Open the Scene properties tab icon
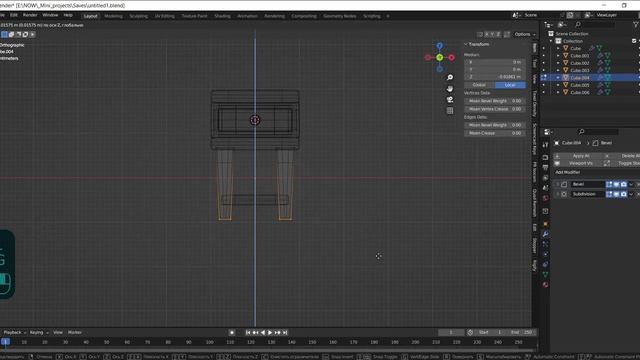 (545, 188)
